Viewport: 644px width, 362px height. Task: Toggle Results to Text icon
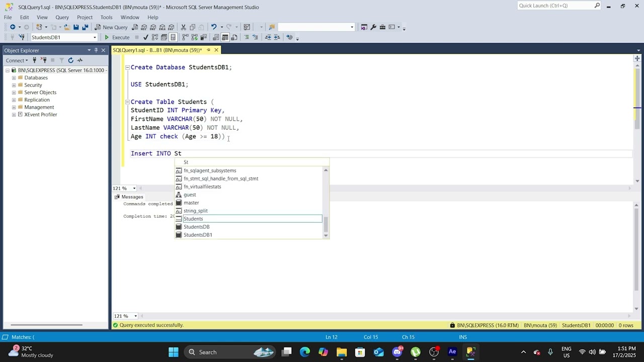pyautogui.click(x=216, y=37)
